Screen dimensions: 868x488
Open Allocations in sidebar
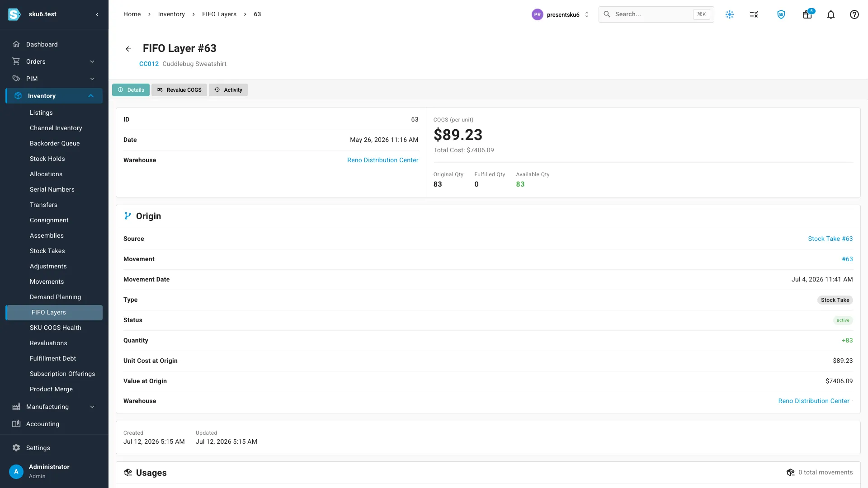[x=46, y=174]
